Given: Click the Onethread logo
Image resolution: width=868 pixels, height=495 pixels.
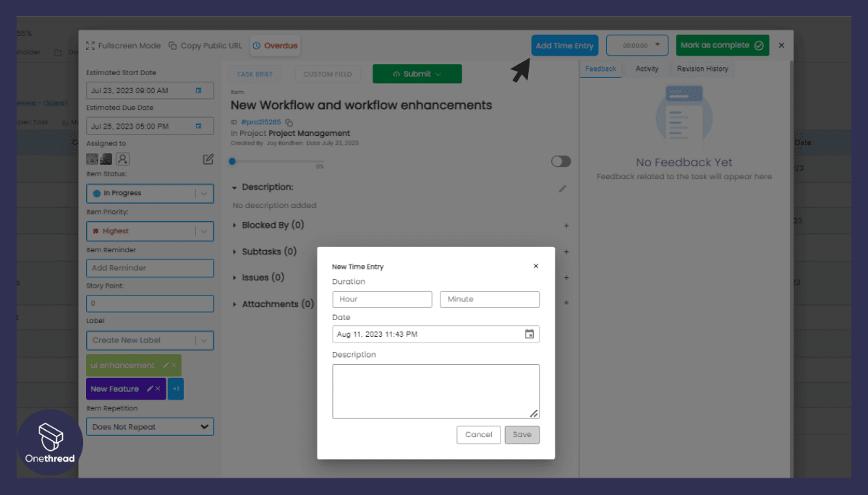Looking at the screenshot, I should [x=49, y=442].
